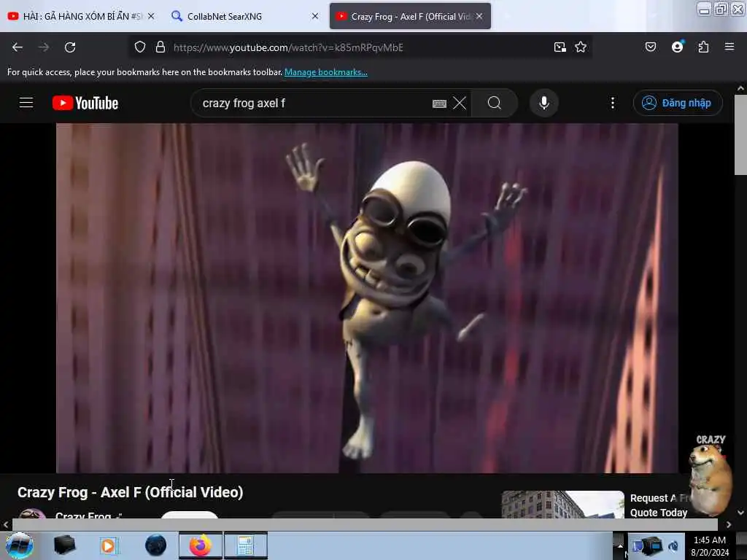The width and height of the screenshot is (747, 560).
Task: Click the Crazy Frog video player
Action: click(x=367, y=298)
